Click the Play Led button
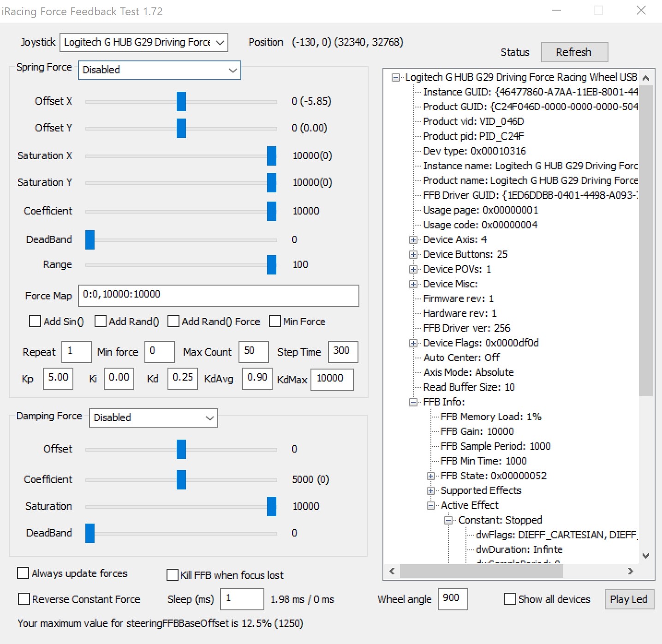Image resolution: width=662 pixels, height=644 pixels. [629, 599]
